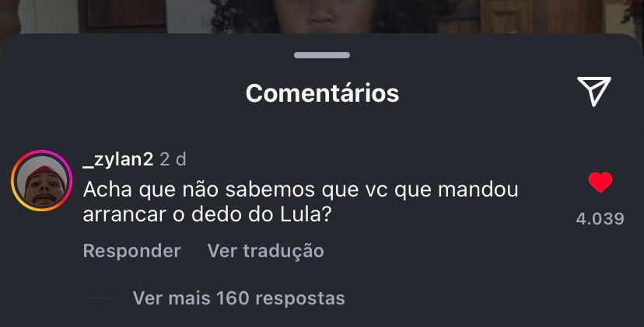Tap the paper plane share icon

(x=594, y=91)
